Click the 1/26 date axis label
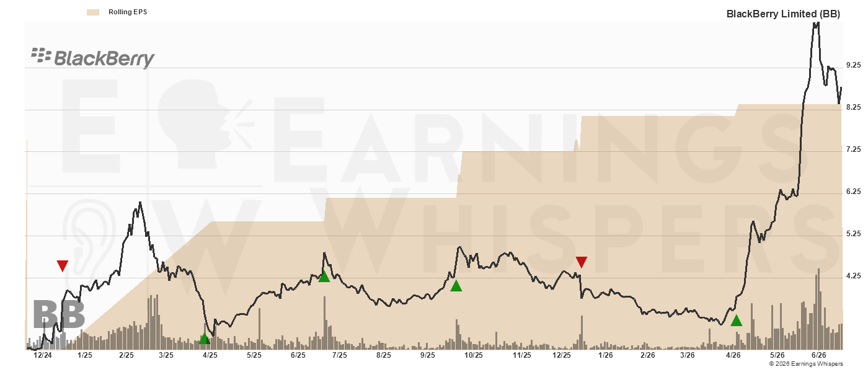 point(605,355)
